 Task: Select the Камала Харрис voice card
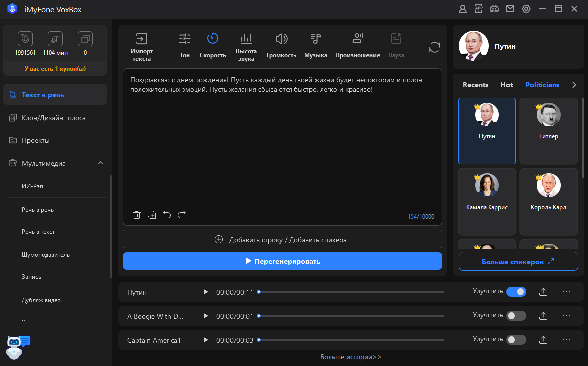pos(487,202)
